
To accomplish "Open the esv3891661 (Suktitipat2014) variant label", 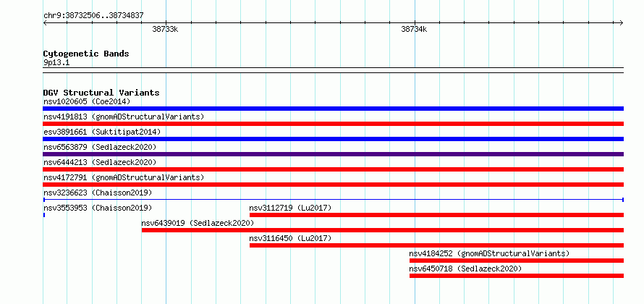I will click(102, 132).
